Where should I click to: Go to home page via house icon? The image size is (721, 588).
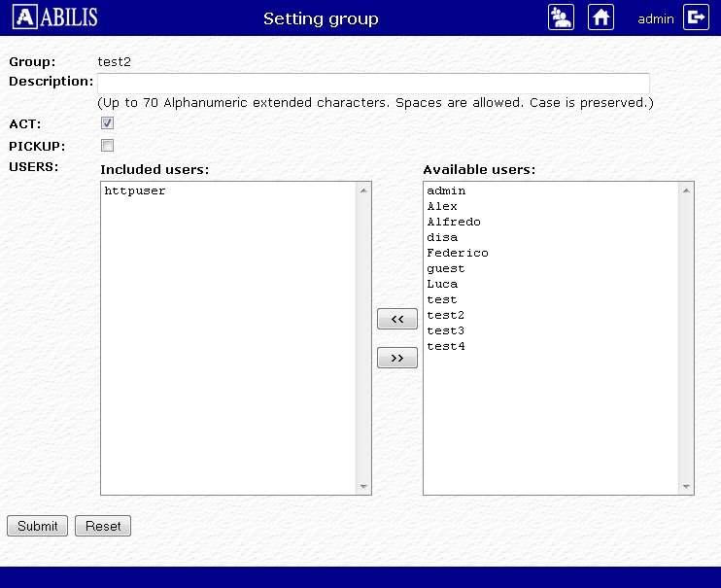click(601, 17)
